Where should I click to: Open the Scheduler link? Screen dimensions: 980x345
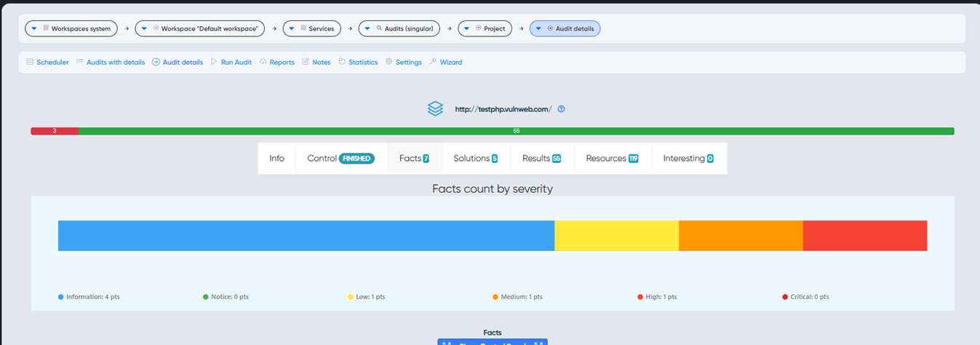click(x=52, y=63)
